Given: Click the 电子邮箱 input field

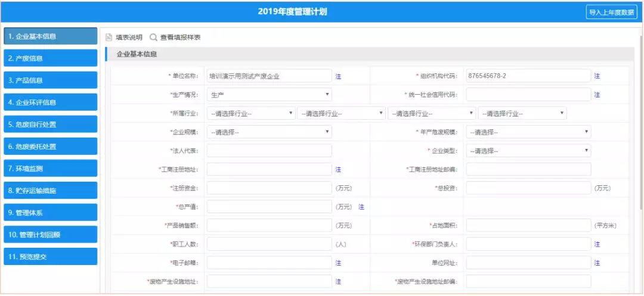Looking at the screenshot, I should pyautogui.click(x=269, y=263).
